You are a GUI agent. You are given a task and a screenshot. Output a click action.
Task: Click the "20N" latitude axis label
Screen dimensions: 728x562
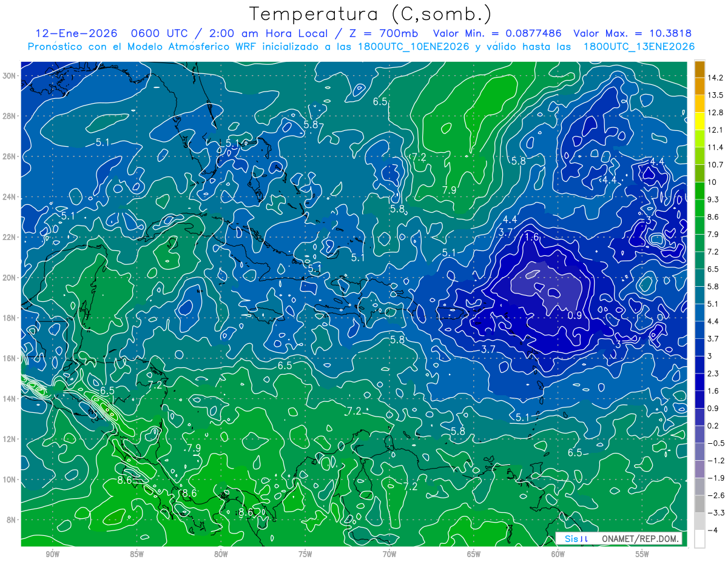pos(8,278)
